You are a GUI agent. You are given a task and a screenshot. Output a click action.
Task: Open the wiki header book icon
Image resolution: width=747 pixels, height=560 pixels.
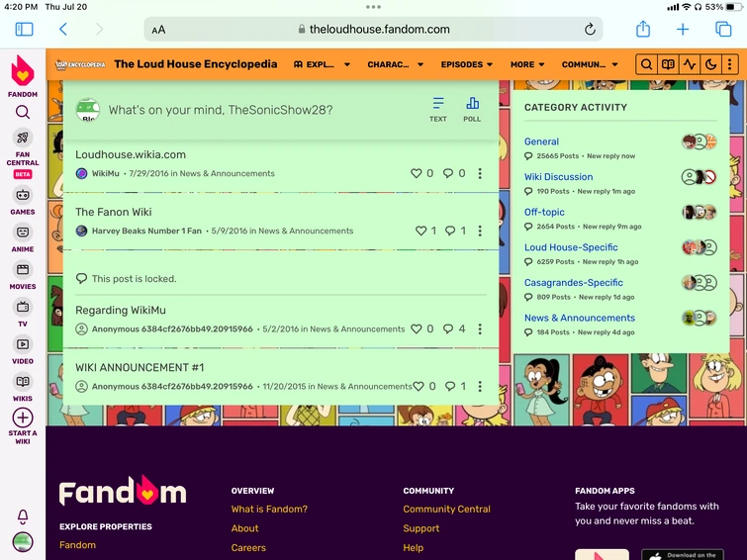tap(668, 64)
